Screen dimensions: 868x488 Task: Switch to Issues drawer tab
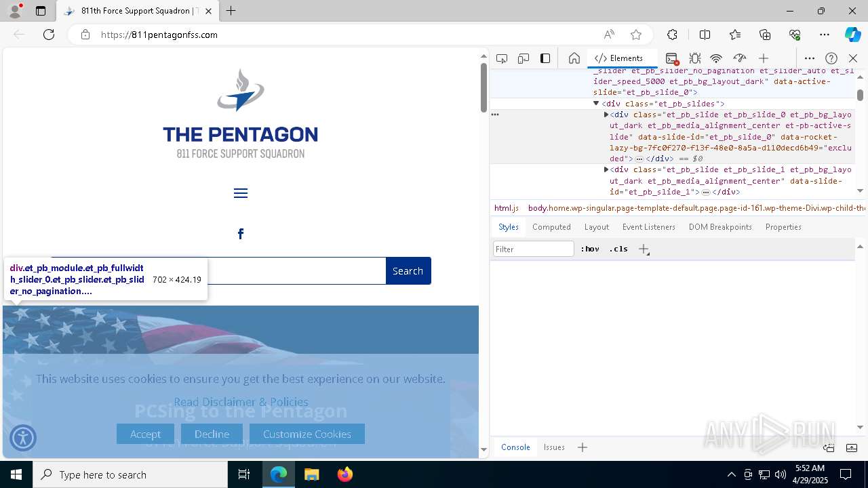click(x=554, y=447)
